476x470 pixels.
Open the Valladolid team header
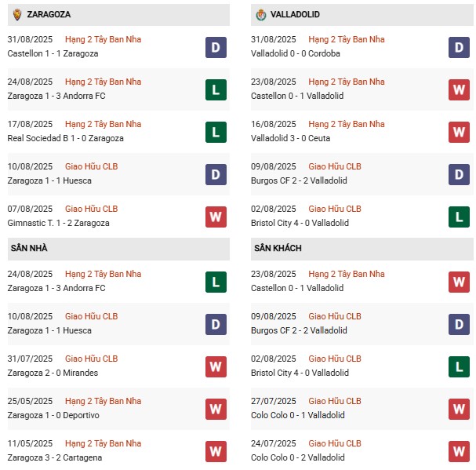point(294,14)
